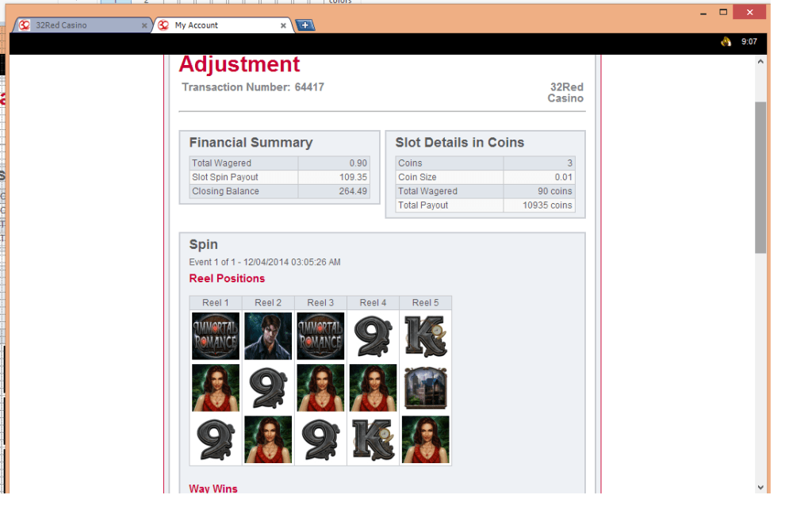Click the Immortal Romance symbol on Reel 1
Screen dimensions: 812x506
coord(216,335)
